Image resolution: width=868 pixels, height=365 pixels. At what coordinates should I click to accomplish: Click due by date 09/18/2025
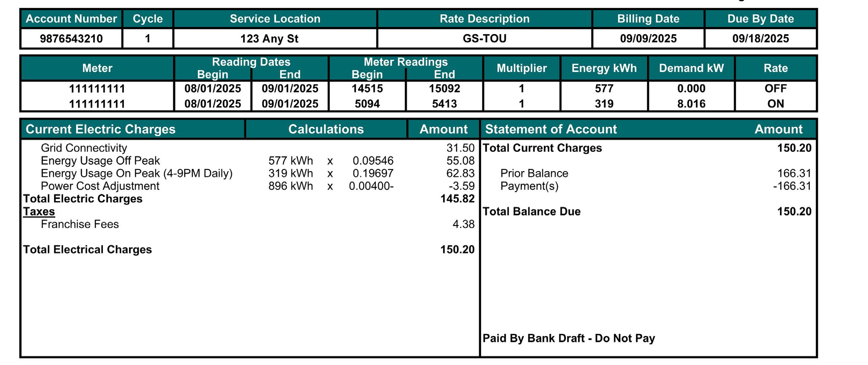pos(761,39)
